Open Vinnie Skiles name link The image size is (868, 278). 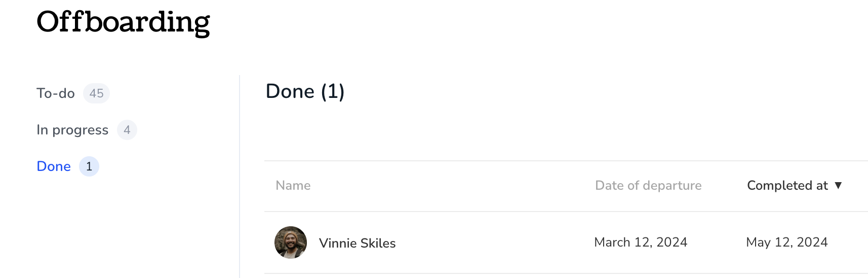coord(358,243)
